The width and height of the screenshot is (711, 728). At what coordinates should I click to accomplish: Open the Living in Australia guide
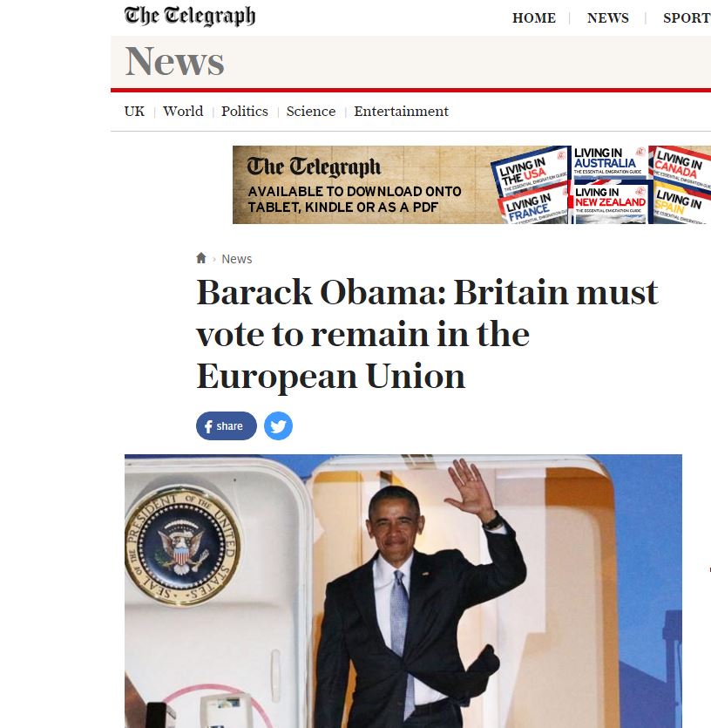point(609,162)
